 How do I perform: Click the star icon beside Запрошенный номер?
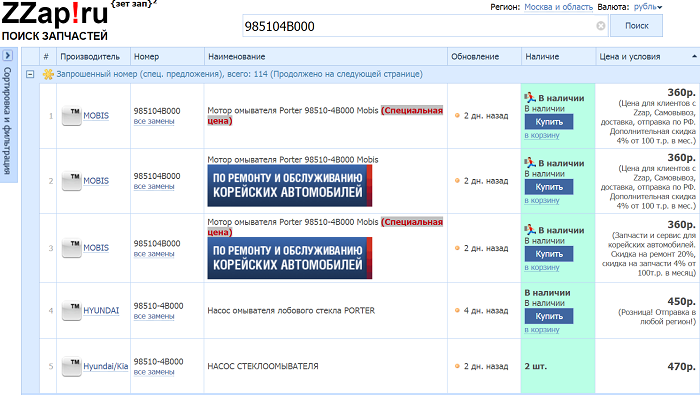tap(48, 74)
